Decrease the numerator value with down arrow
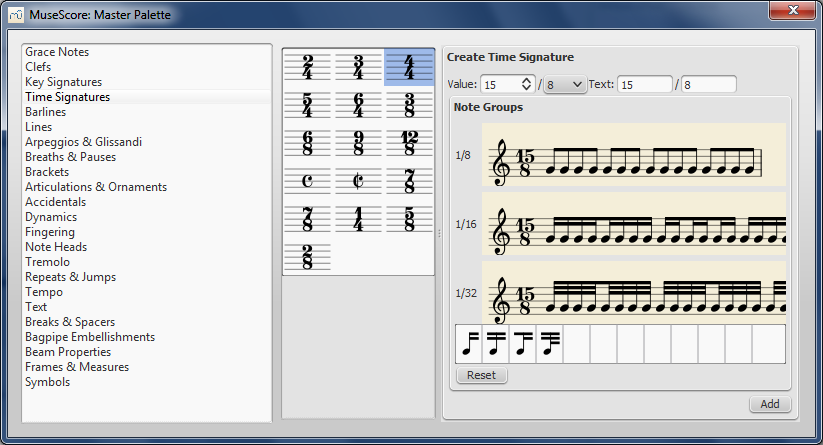This screenshot has height=445, width=823. 526,88
